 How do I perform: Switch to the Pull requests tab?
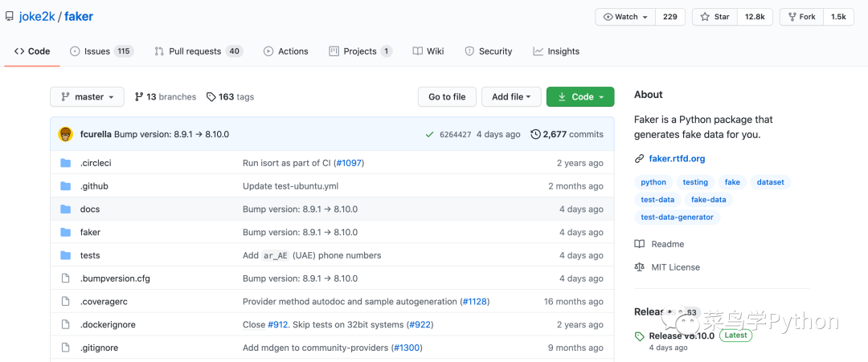199,51
